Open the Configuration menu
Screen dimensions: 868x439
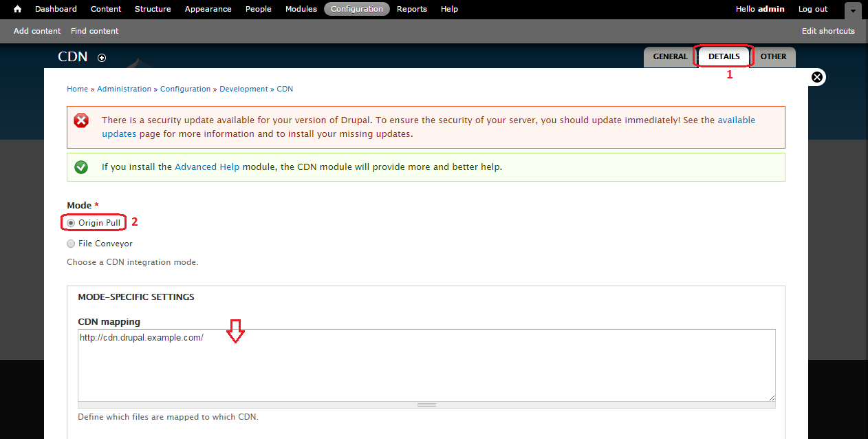[x=357, y=9]
